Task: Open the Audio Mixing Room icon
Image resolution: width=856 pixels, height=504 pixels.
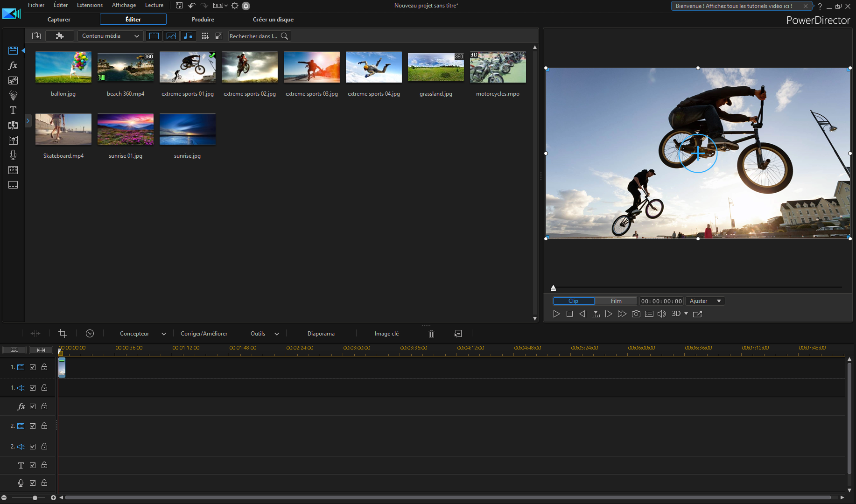Action: (x=13, y=140)
